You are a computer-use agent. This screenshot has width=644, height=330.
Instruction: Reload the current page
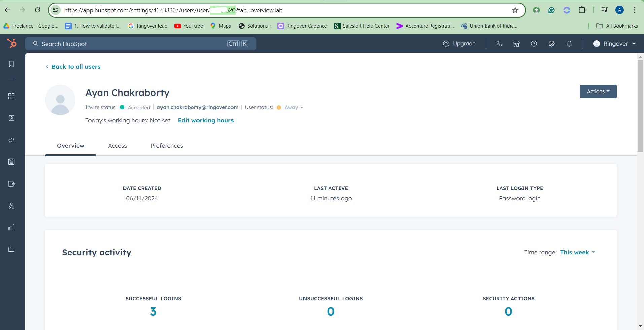pos(38,10)
